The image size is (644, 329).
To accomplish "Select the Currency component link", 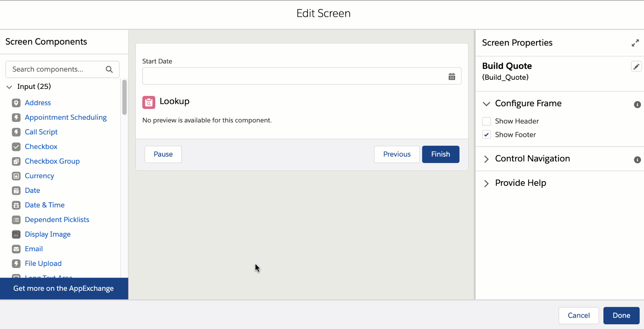I will pyautogui.click(x=39, y=176).
